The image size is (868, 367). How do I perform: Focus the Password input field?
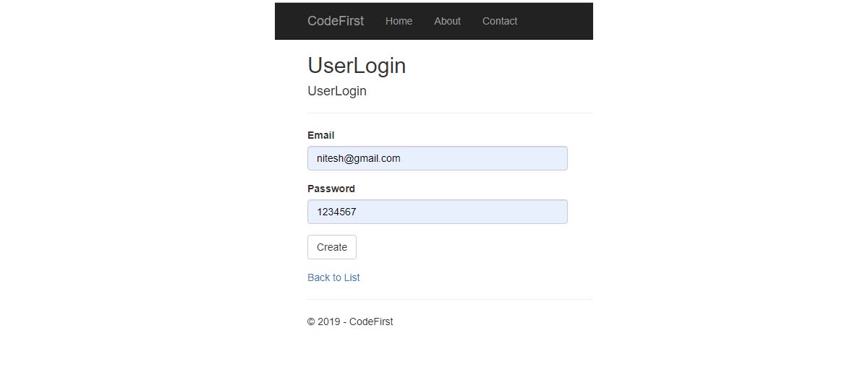[438, 212]
